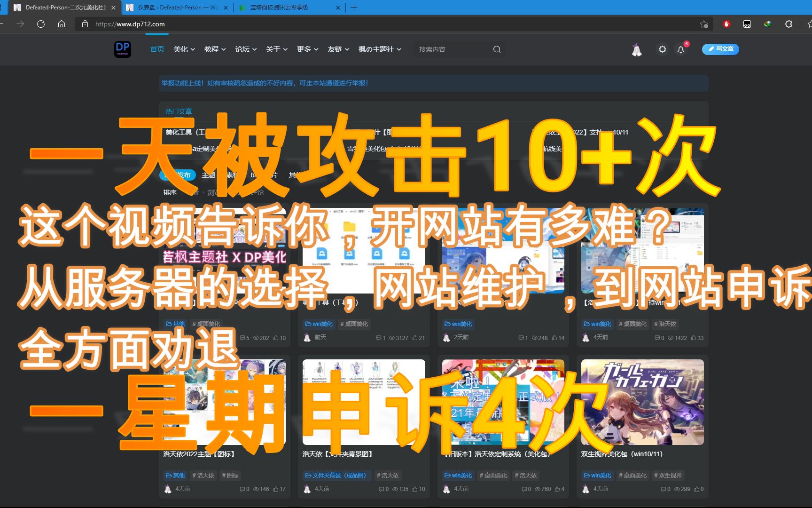Click the #洛天依 tag on the 1422-view card
This screenshot has width=812, height=508.
tap(665, 324)
